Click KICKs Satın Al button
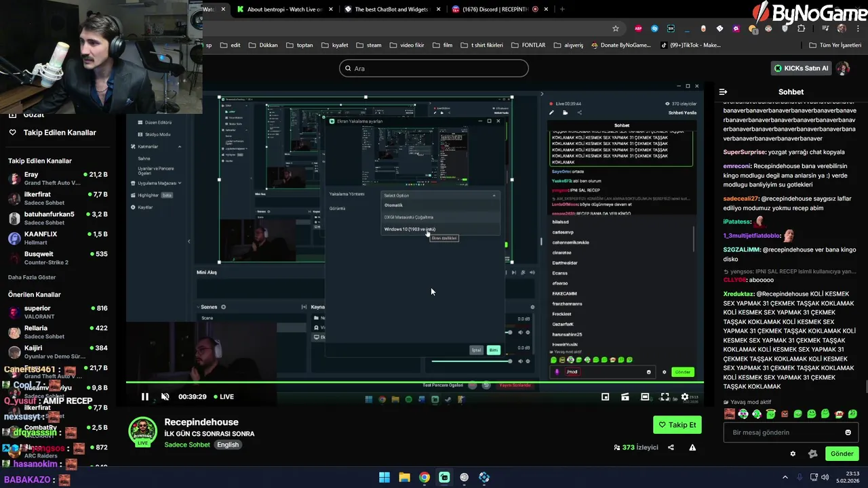868x488 pixels. tap(801, 68)
